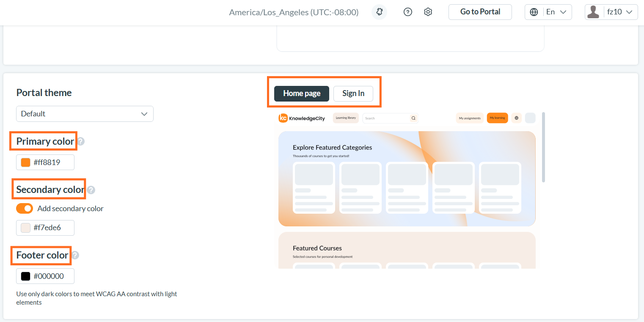
Task: Click the orange My learning preview button
Action: (497, 118)
